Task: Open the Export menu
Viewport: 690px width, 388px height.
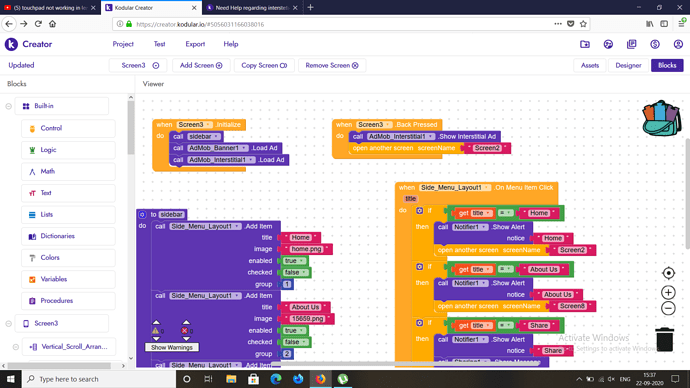Action: tap(195, 44)
